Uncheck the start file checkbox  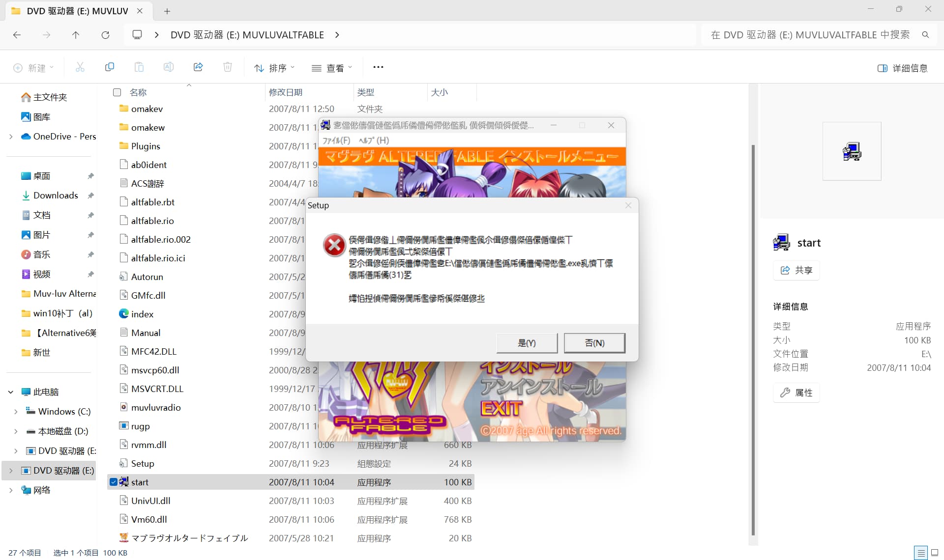coord(114,482)
